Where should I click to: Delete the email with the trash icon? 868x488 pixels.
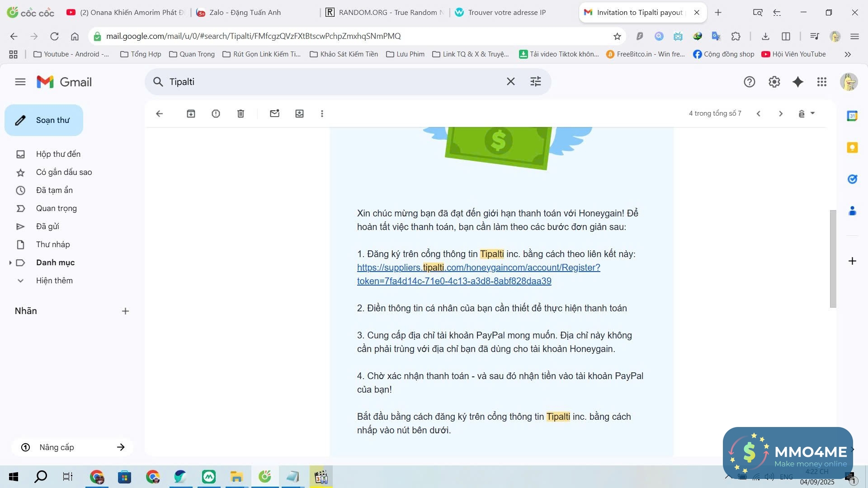pyautogui.click(x=241, y=113)
